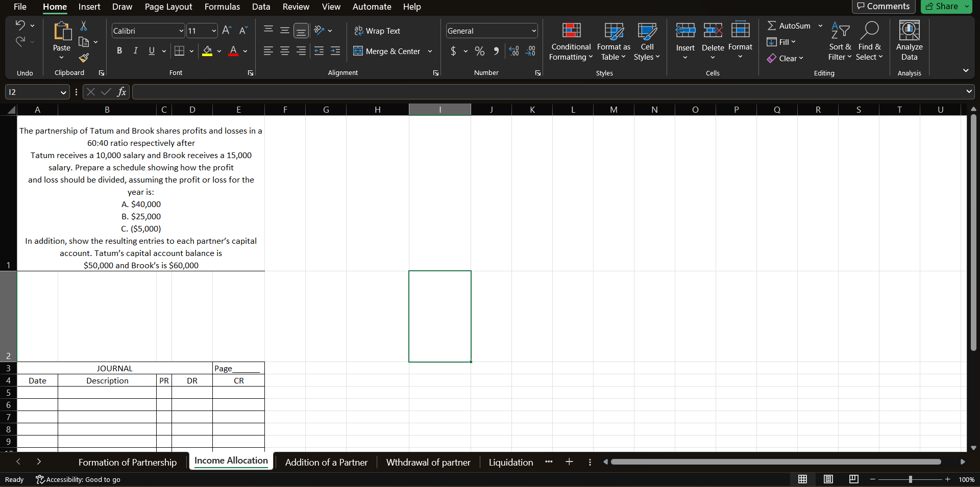Image resolution: width=980 pixels, height=487 pixels.
Task: Increase font size with the larger A
Action: click(227, 31)
